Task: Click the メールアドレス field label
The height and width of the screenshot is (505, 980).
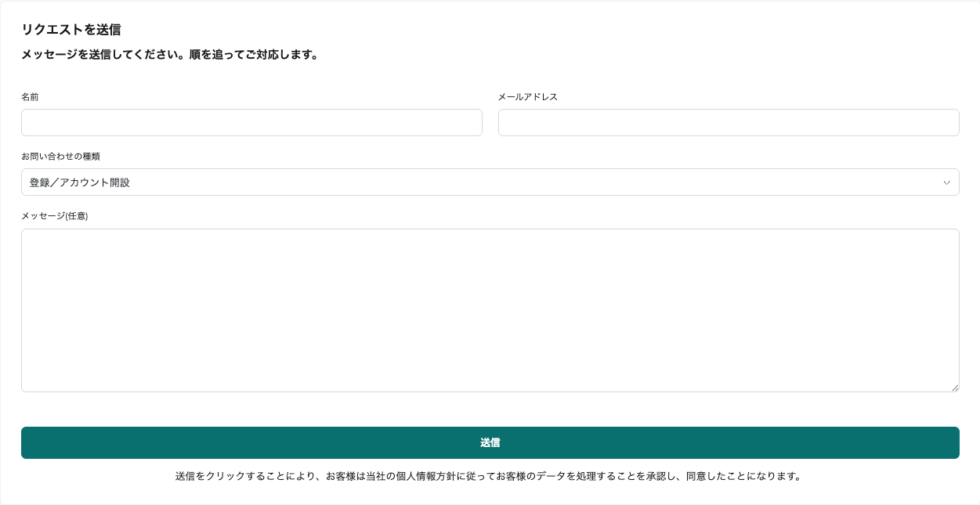Action: (x=528, y=97)
